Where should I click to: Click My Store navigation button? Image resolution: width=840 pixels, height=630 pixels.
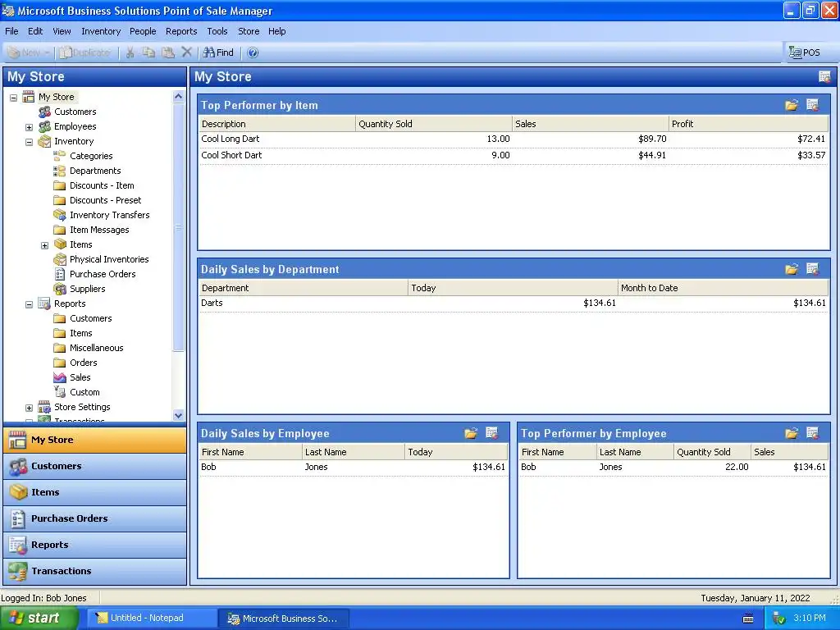click(95, 440)
